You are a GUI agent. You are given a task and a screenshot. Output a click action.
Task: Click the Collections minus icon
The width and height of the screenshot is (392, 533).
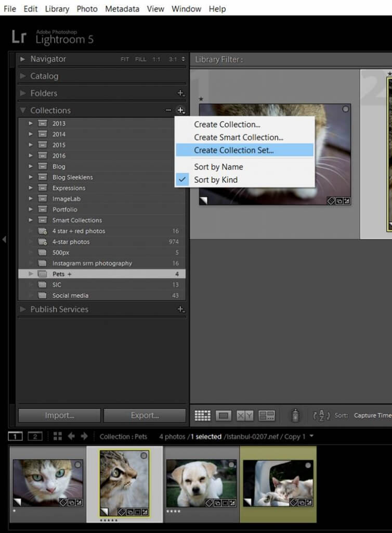click(x=168, y=110)
